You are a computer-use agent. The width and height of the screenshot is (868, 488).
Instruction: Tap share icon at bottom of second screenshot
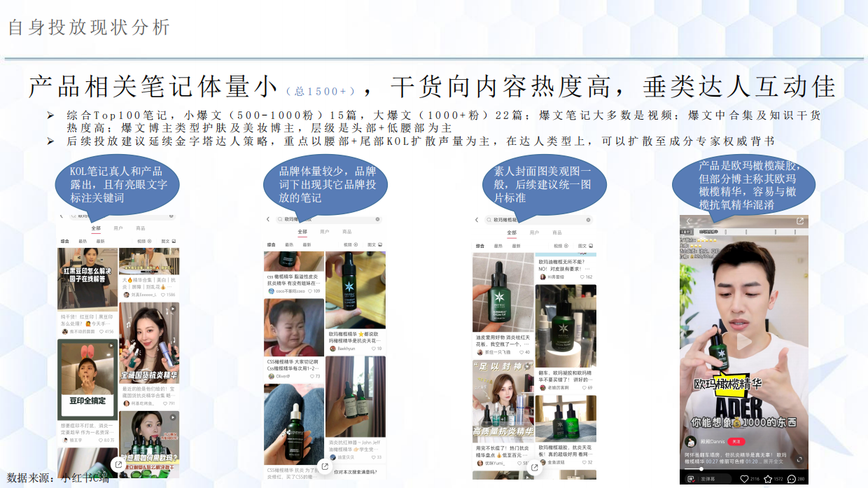tap(324, 466)
